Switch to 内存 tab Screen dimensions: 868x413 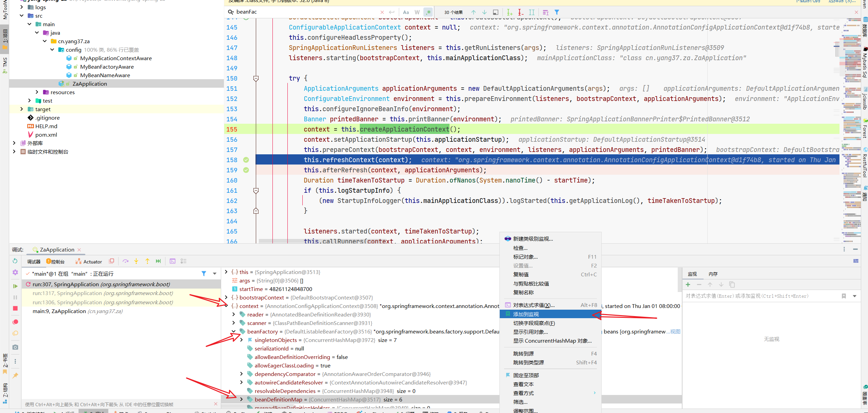point(713,274)
